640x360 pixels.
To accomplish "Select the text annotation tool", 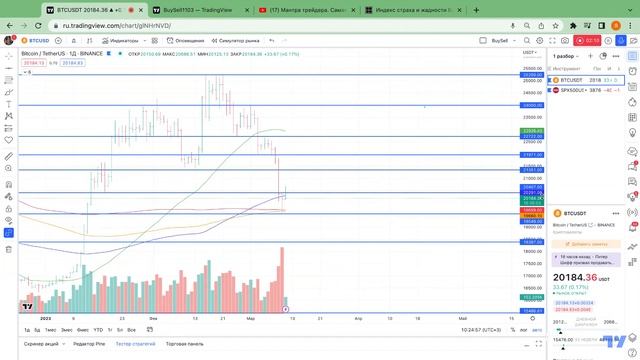I will (x=9, y=104).
